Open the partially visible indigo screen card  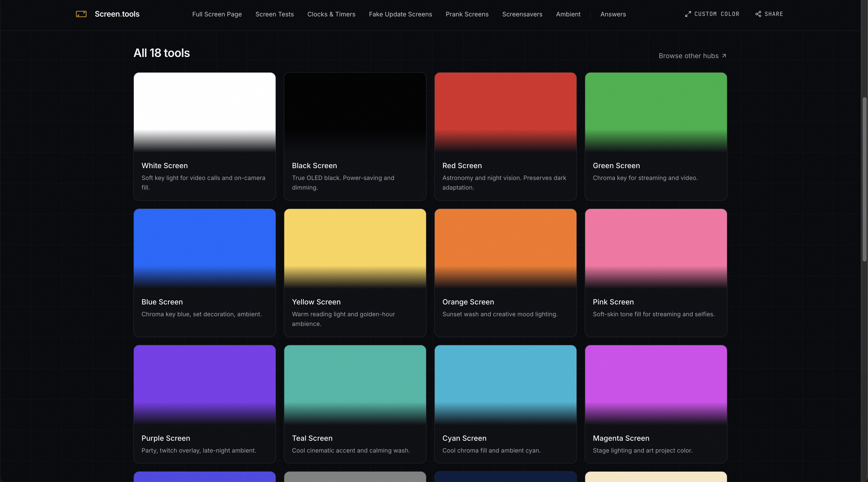(204, 477)
